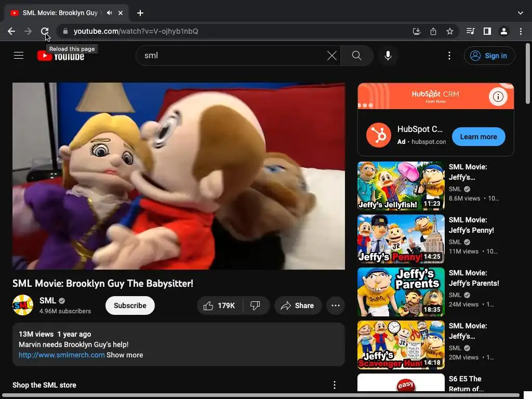The image size is (532, 399).
Task: Open options for Shop the SML store
Action: point(334,385)
